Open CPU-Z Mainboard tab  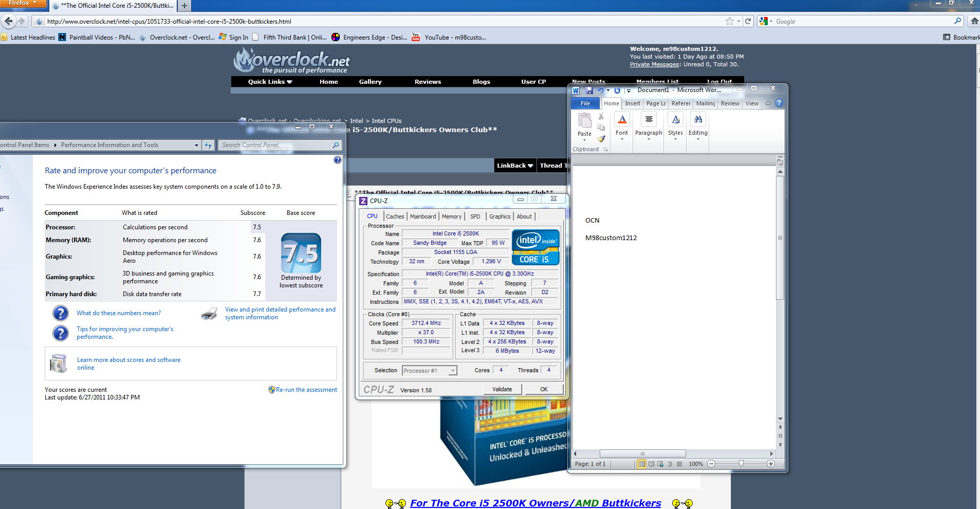(x=423, y=216)
